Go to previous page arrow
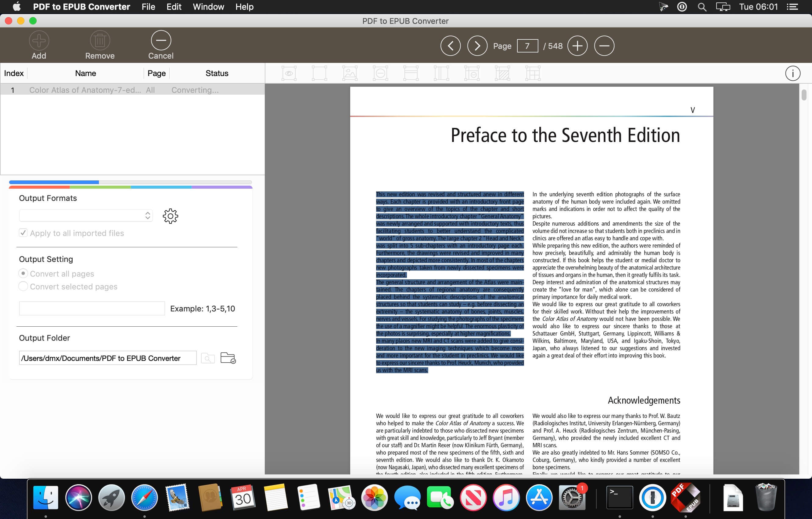The width and height of the screenshot is (812, 519). click(x=450, y=45)
